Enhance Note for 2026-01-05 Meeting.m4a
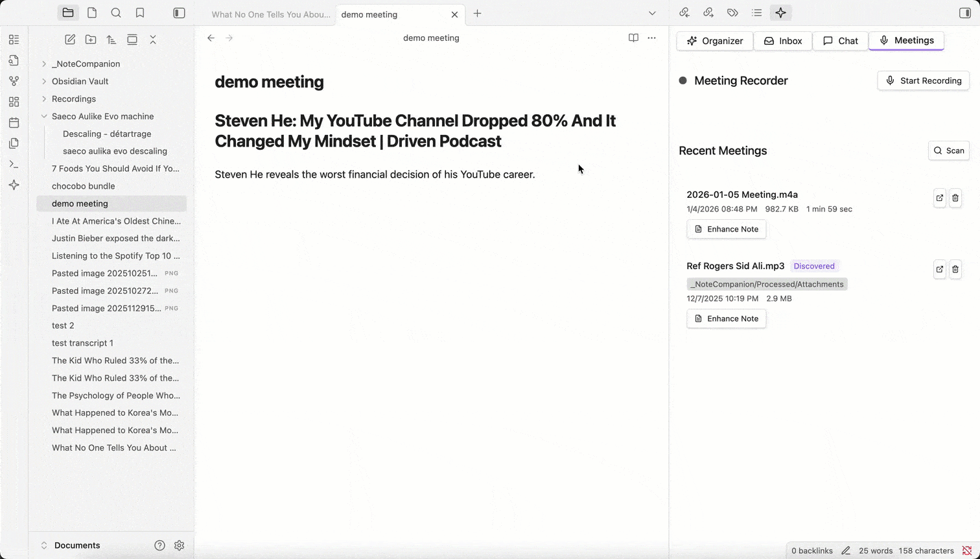Image resolution: width=980 pixels, height=559 pixels. 726,229
